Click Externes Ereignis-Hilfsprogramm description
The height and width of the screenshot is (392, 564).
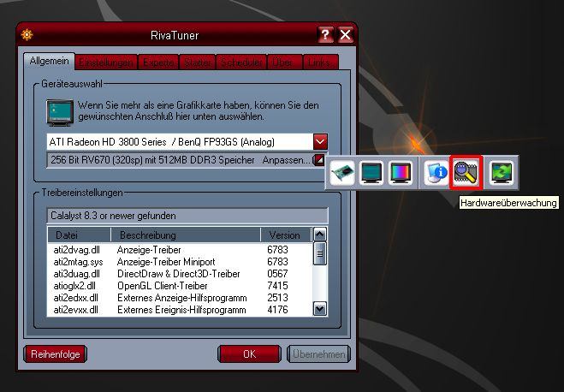click(181, 310)
